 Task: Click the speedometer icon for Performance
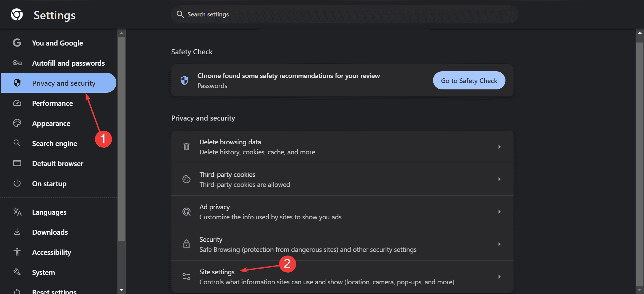(17, 103)
